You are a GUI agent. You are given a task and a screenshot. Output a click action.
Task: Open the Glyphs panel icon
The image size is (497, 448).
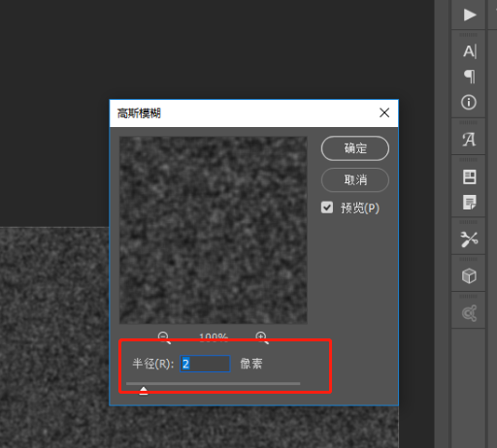469,140
